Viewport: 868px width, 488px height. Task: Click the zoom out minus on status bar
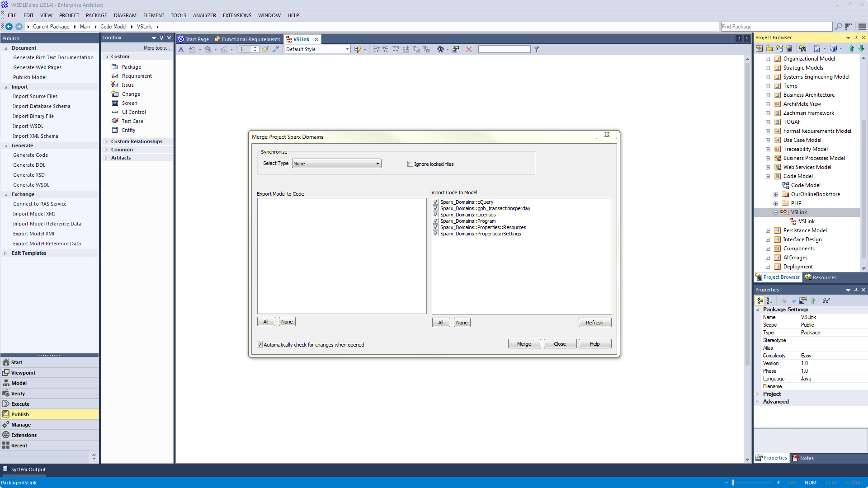(x=726, y=483)
